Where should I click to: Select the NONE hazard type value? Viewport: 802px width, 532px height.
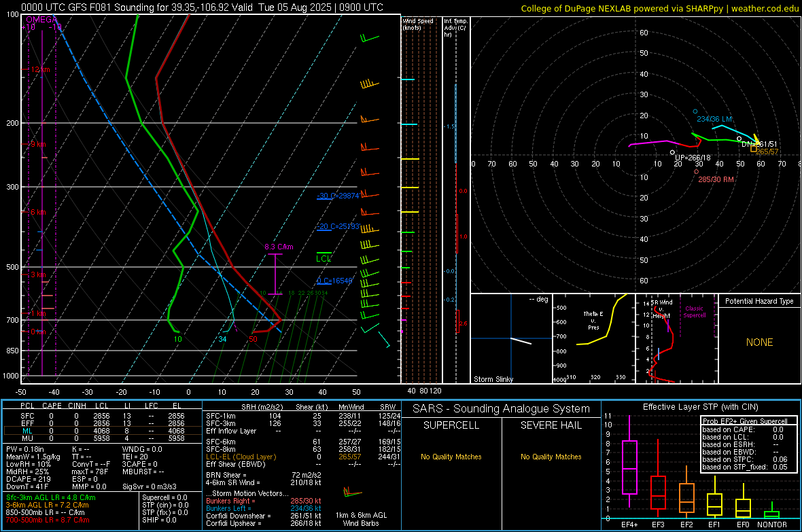click(759, 342)
